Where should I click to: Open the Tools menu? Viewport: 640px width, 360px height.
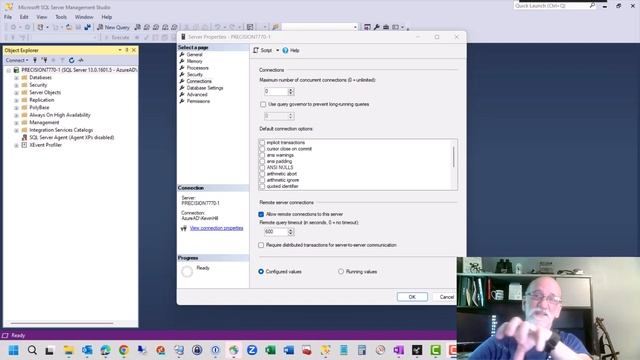coord(61,17)
